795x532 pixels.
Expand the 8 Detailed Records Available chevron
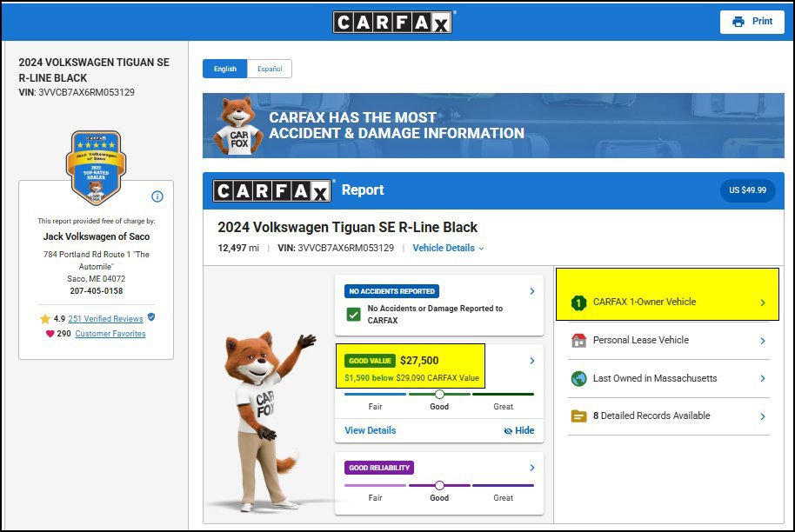(763, 416)
